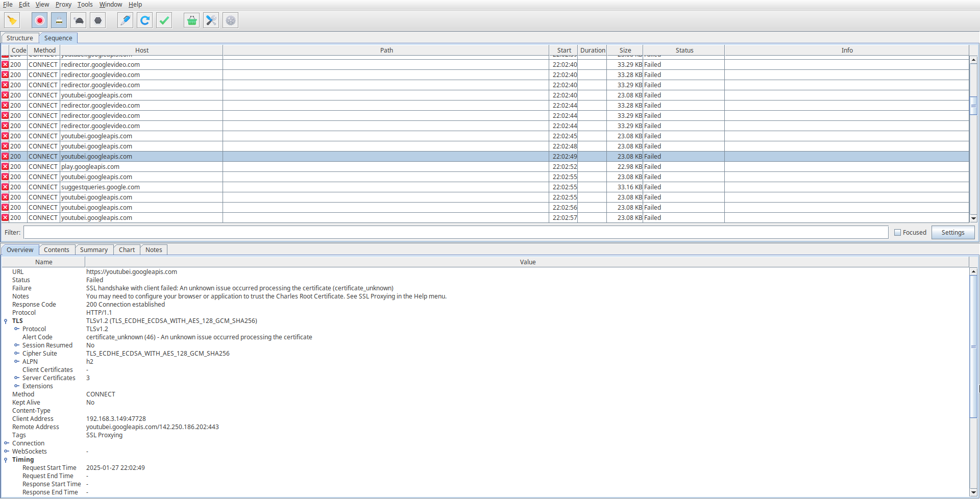Open Compose with the pen icon
Screen dimensions: 980x499
[126, 20]
